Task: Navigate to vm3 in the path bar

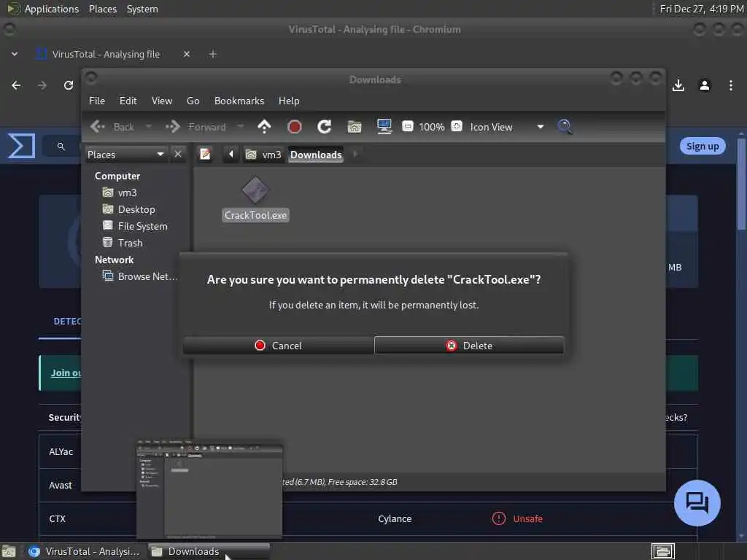Action: point(263,155)
